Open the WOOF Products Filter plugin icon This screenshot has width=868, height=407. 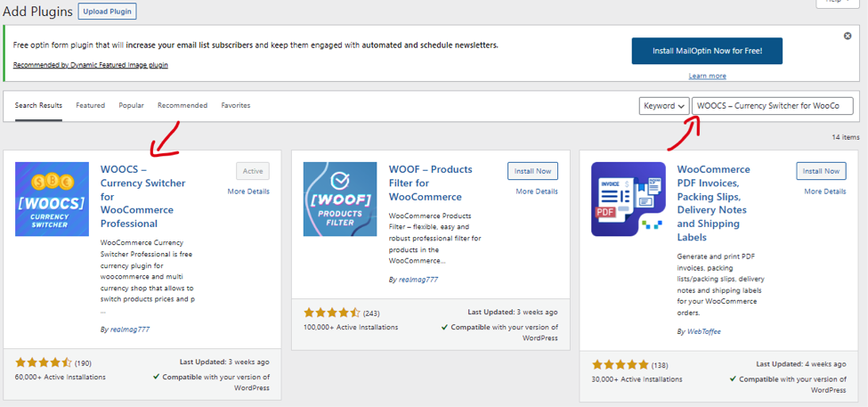click(x=340, y=199)
